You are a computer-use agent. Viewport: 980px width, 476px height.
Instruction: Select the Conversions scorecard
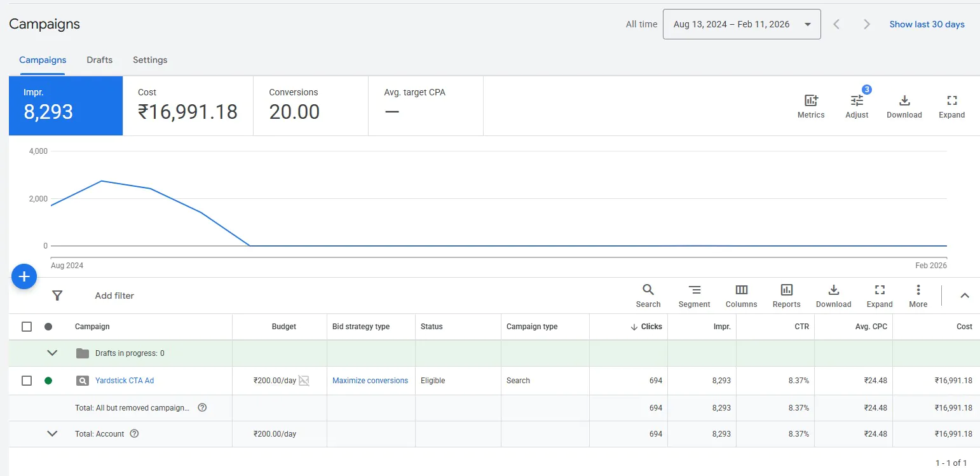coord(311,105)
